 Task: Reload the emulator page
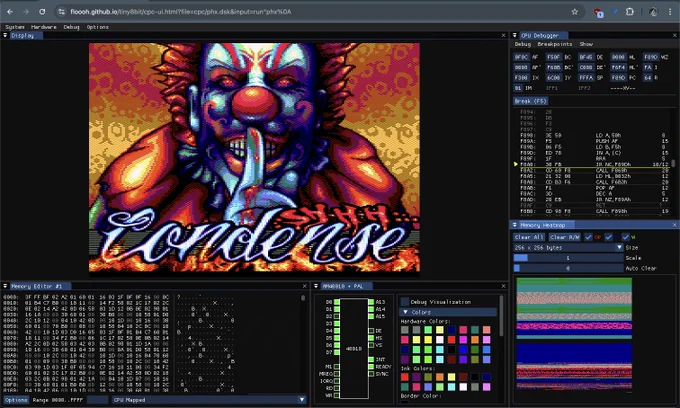41,11
